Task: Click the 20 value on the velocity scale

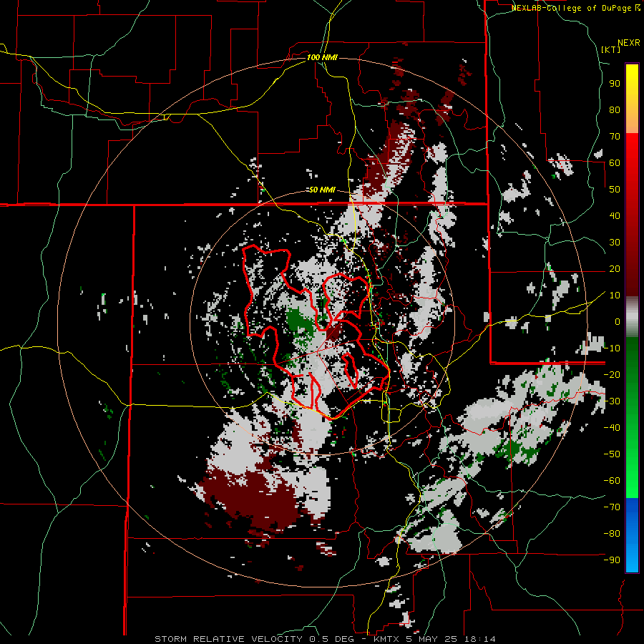Action: click(x=615, y=268)
